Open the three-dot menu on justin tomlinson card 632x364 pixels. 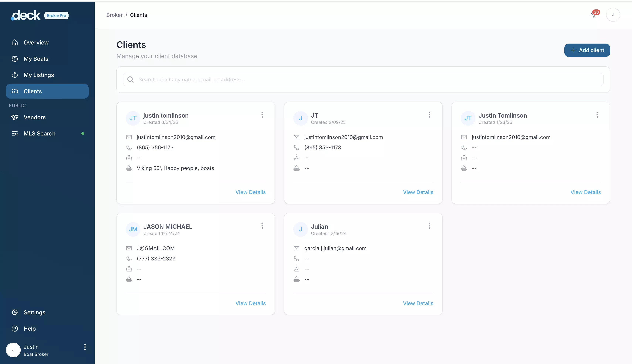[x=262, y=115]
